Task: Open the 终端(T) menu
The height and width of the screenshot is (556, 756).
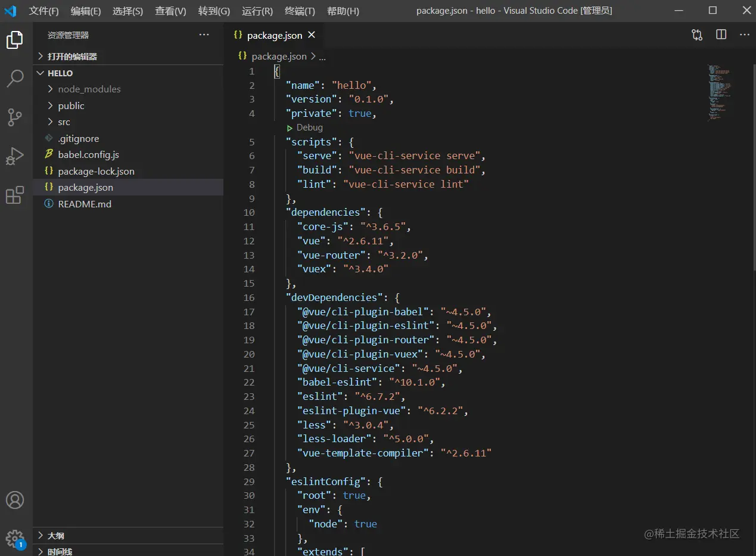Action: click(300, 11)
